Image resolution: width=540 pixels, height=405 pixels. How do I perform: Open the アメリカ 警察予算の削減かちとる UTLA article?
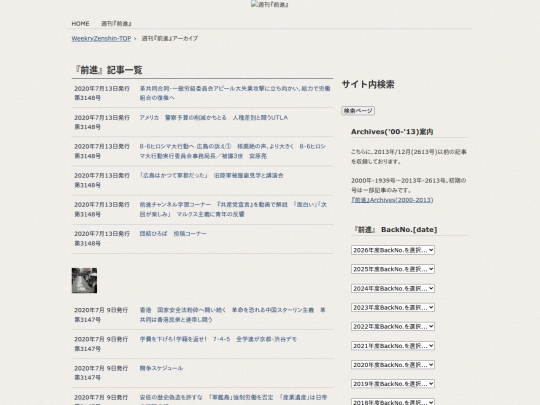214,118
